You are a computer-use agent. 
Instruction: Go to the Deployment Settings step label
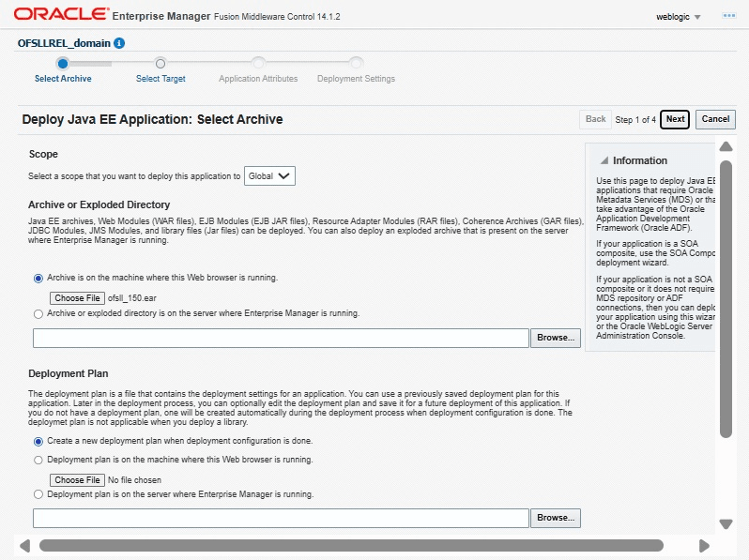(x=356, y=78)
